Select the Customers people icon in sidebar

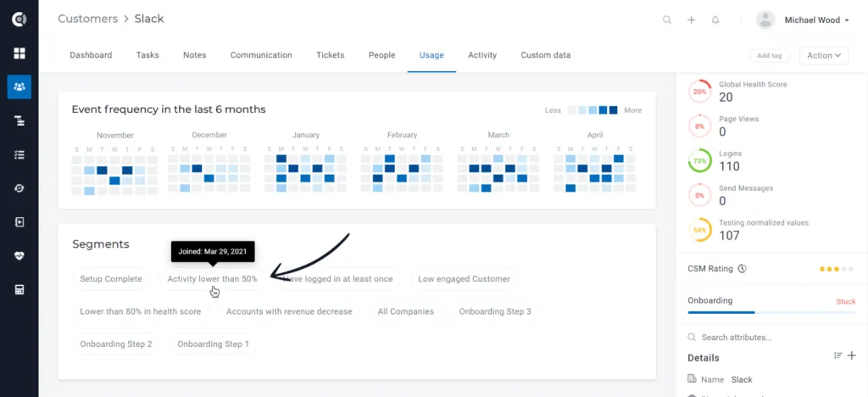(x=19, y=87)
